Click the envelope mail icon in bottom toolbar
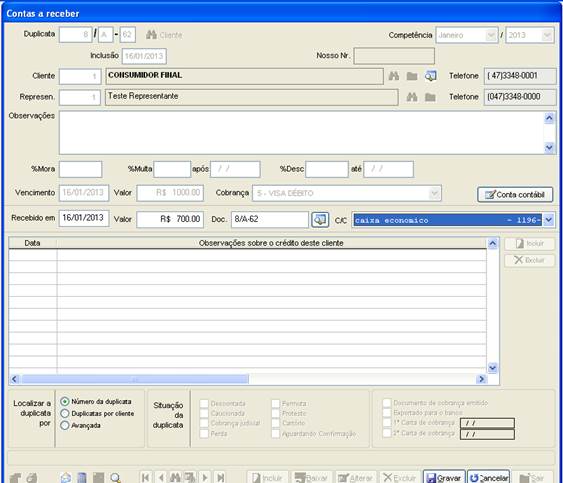563x483 pixels. pos(66,478)
